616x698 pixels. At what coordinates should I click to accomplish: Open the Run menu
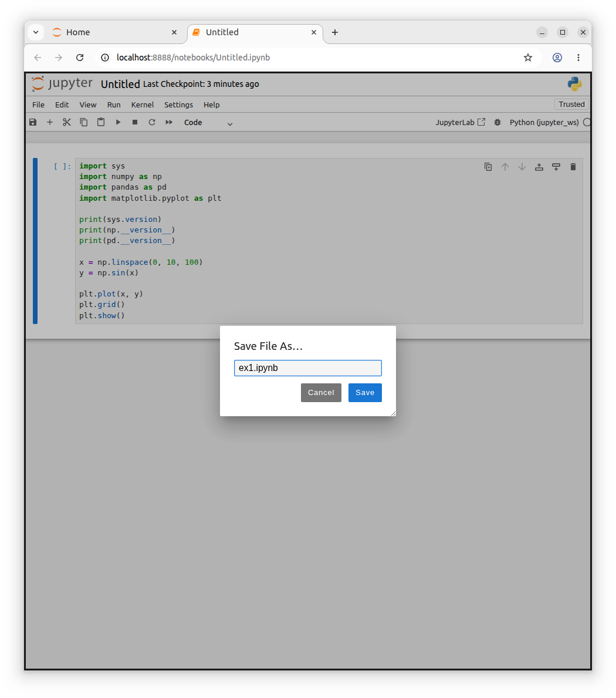click(x=114, y=104)
